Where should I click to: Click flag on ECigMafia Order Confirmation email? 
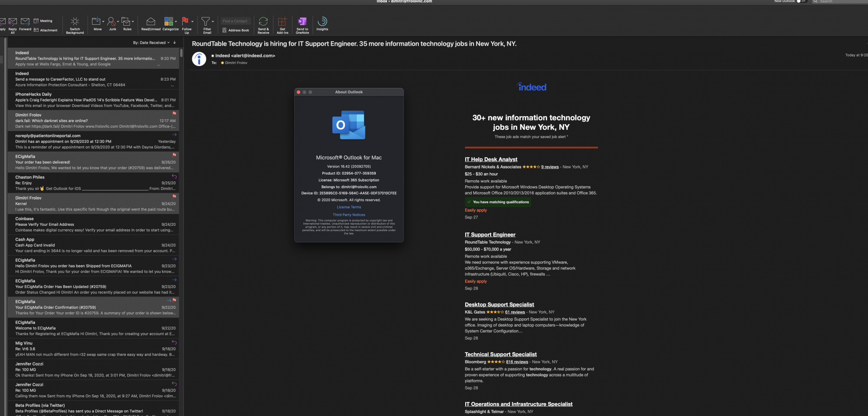(x=174, y=300)
